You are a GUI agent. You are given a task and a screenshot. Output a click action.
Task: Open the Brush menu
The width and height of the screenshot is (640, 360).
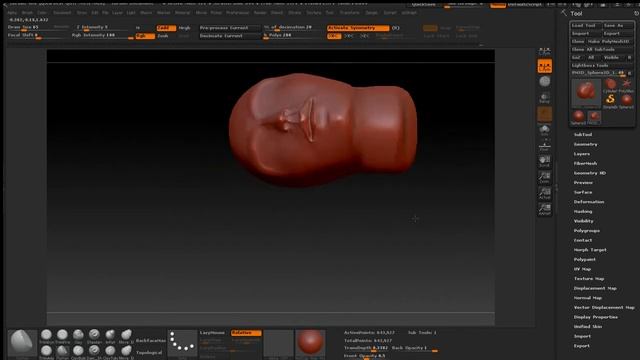pos(27,13)
